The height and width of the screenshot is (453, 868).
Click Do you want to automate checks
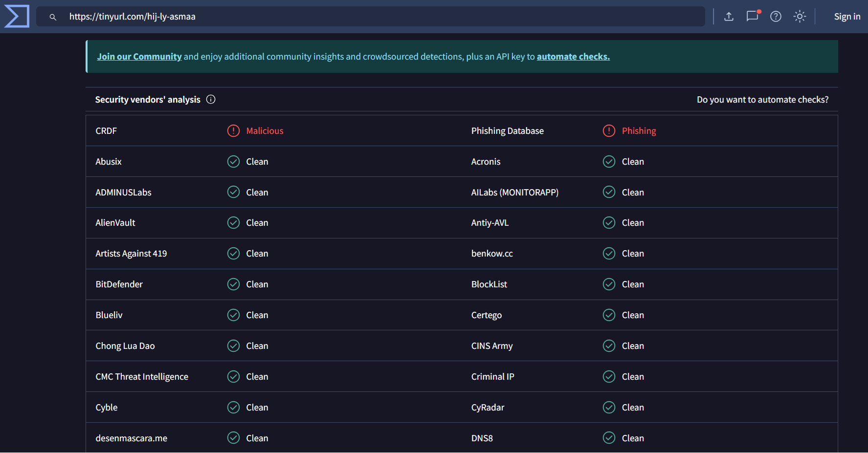click(762, 100)
